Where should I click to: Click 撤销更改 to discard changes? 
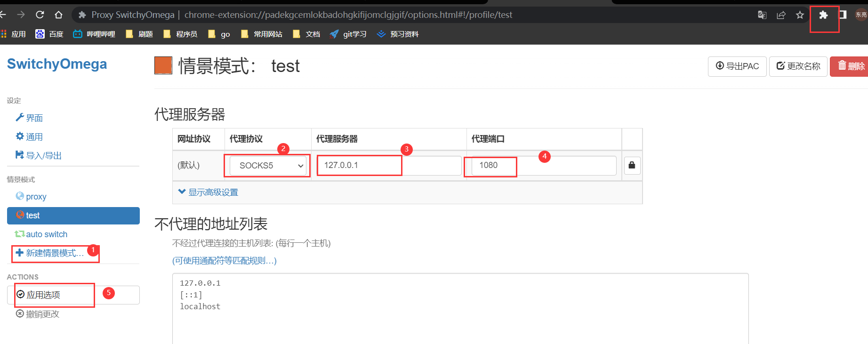[38, 314]
